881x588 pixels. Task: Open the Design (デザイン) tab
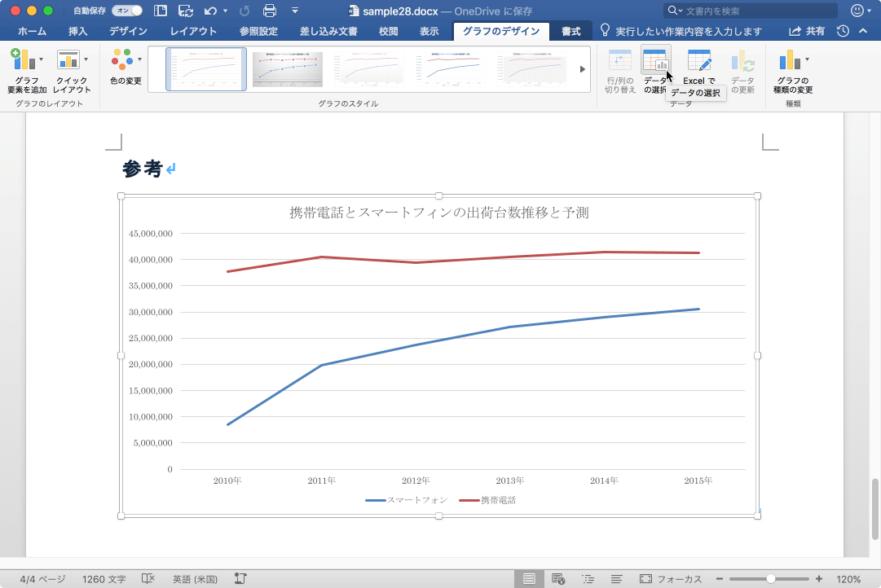[x=128, y=32]
